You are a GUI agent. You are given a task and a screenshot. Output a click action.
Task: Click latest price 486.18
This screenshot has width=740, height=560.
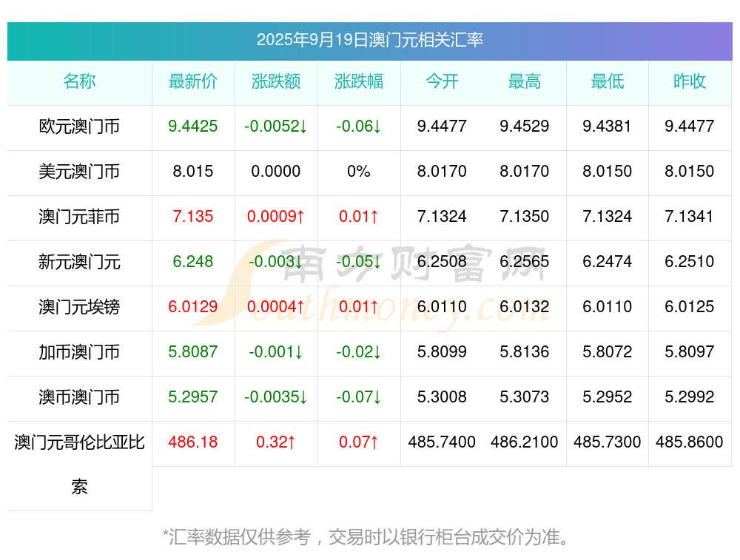click(193, 442)
